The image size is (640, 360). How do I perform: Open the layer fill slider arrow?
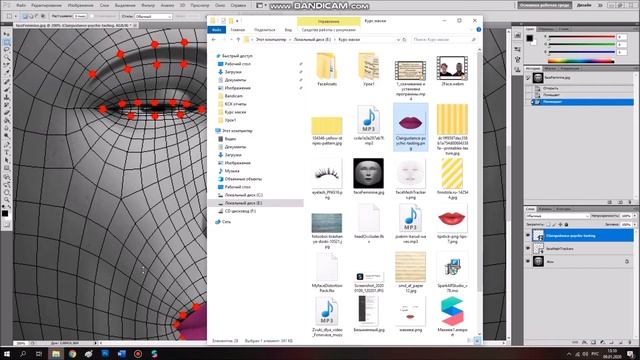coord(635,224)
